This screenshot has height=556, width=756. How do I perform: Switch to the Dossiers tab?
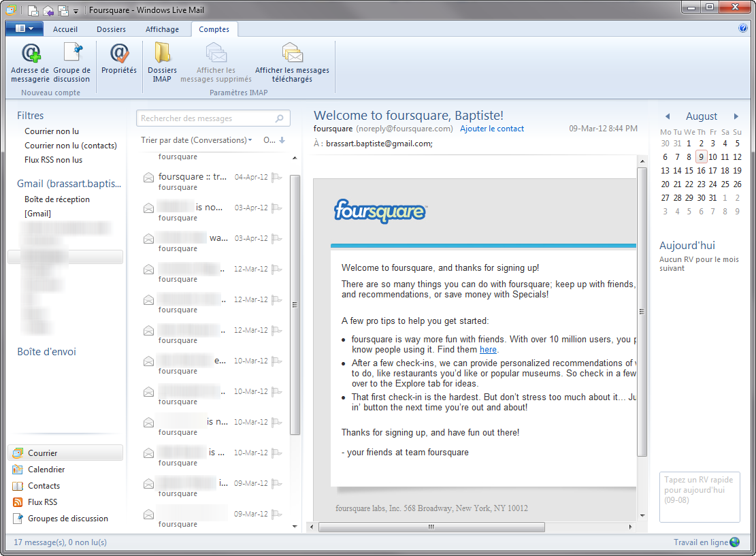click(111, 29)
